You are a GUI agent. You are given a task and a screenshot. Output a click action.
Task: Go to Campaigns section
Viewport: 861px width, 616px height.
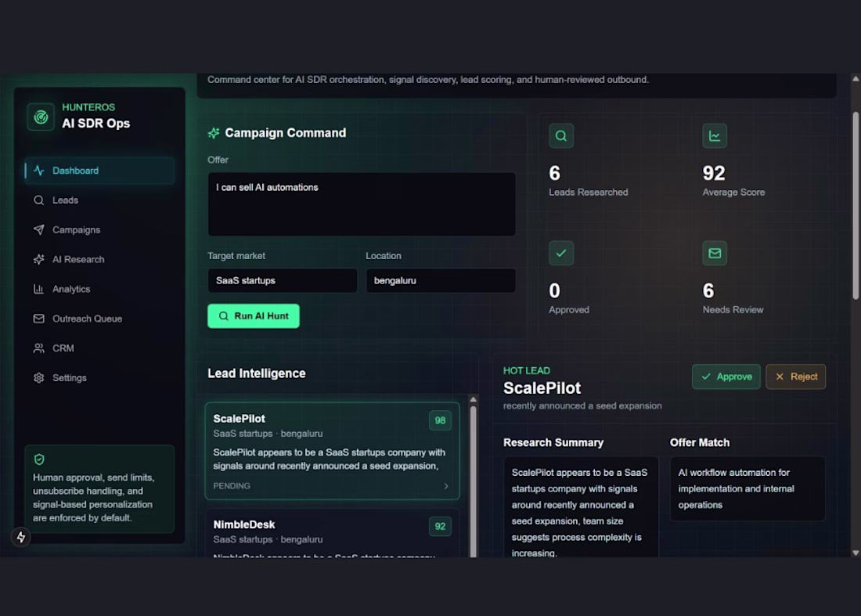(x=99, y=229)
